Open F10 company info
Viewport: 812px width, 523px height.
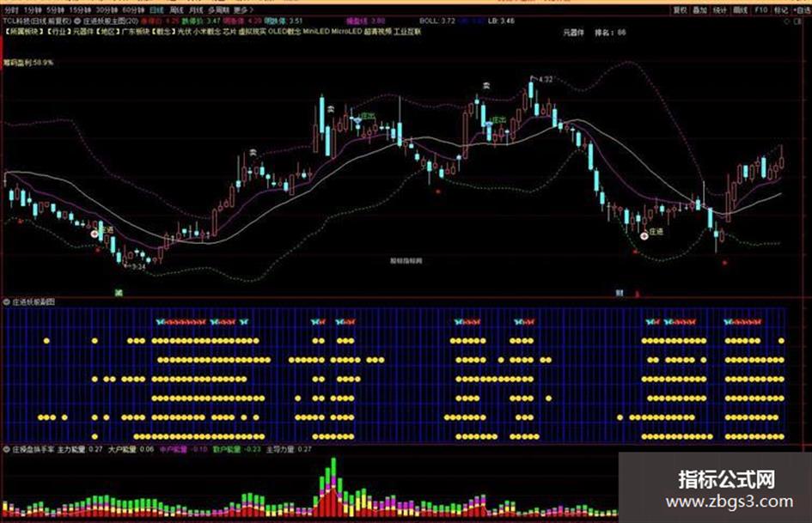click(760, 10)
